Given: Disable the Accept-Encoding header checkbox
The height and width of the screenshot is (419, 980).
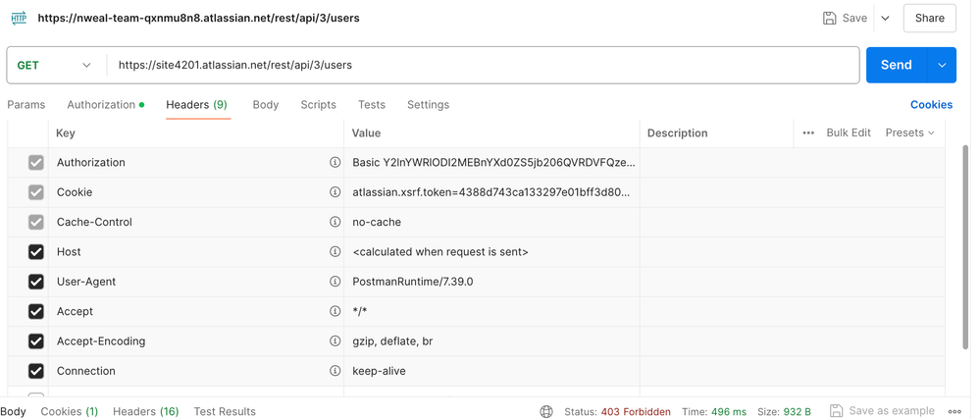Looking at the screenshot, I should (36, 341).
